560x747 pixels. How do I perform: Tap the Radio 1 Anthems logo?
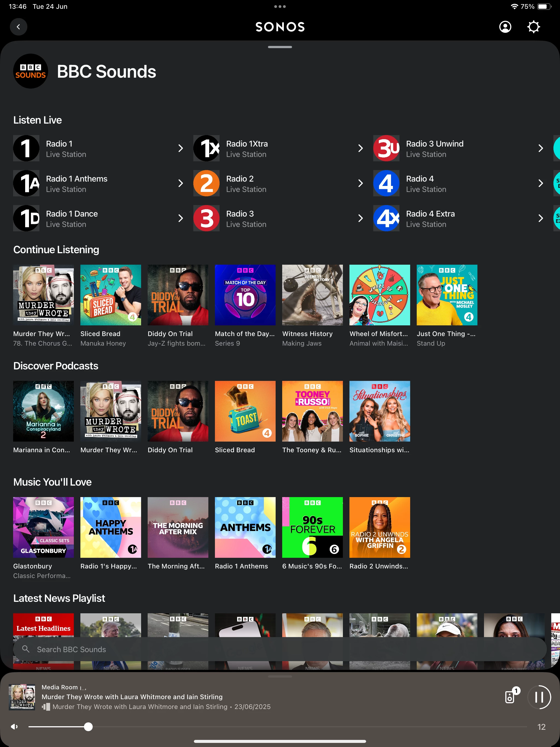click(x=26, y=183)
